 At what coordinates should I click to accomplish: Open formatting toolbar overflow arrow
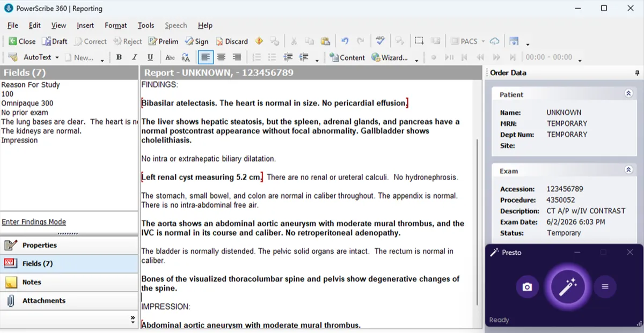click(317, 60)
